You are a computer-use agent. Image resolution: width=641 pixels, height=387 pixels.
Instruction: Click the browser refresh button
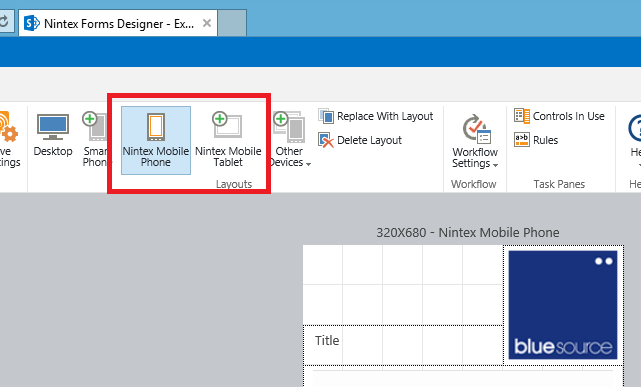(4, 21)
